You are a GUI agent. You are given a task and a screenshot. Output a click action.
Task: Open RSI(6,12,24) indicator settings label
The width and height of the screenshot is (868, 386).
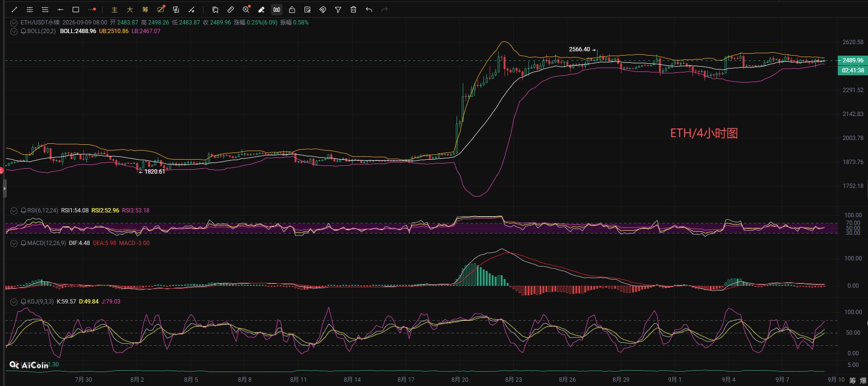43,211
